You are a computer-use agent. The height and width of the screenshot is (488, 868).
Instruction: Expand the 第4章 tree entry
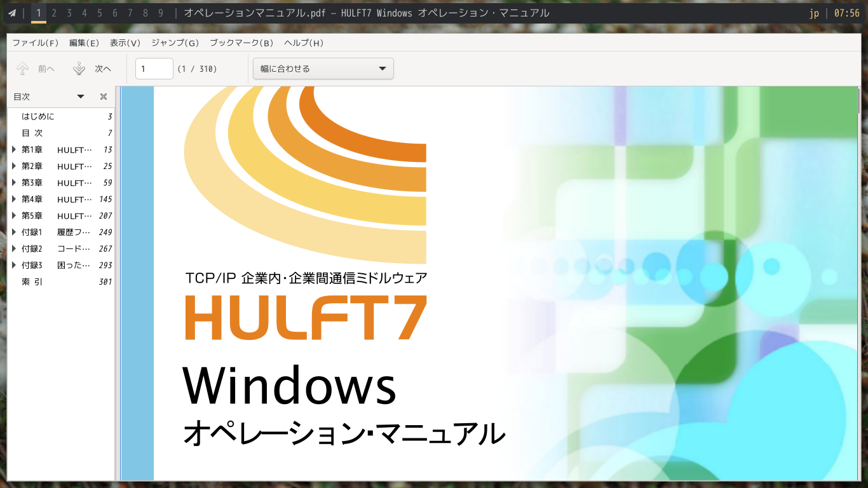point(15,199)
